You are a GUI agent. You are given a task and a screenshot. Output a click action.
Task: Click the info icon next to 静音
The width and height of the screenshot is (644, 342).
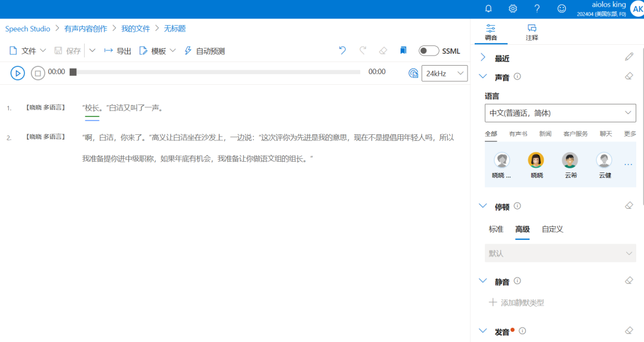[x=518, y=281]
